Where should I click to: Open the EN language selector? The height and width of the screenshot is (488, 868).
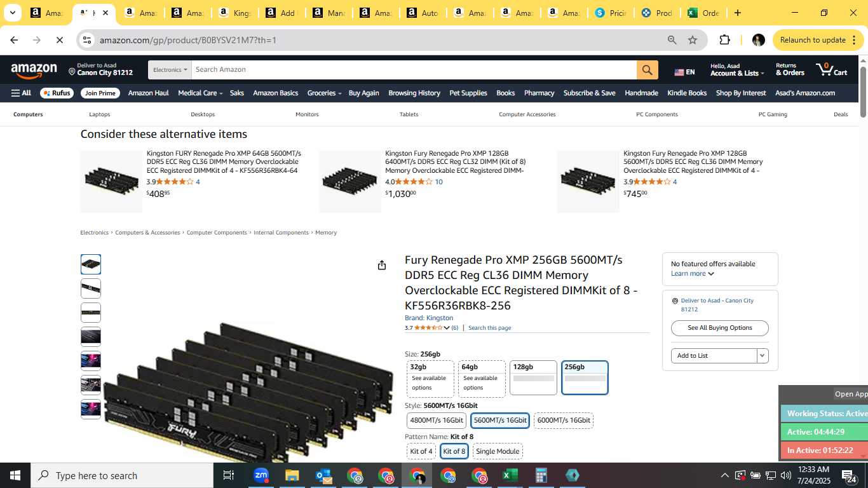pos(684,72)
